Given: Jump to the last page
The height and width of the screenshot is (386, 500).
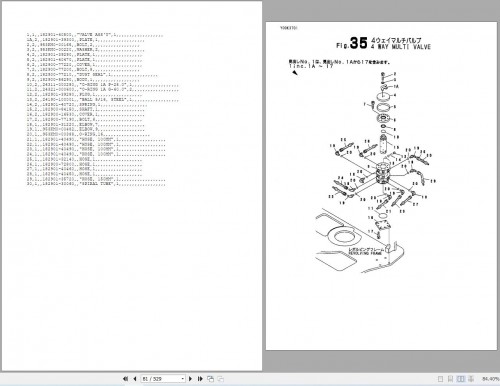Looking at the screenshot, I should click(x=200, y=379).
